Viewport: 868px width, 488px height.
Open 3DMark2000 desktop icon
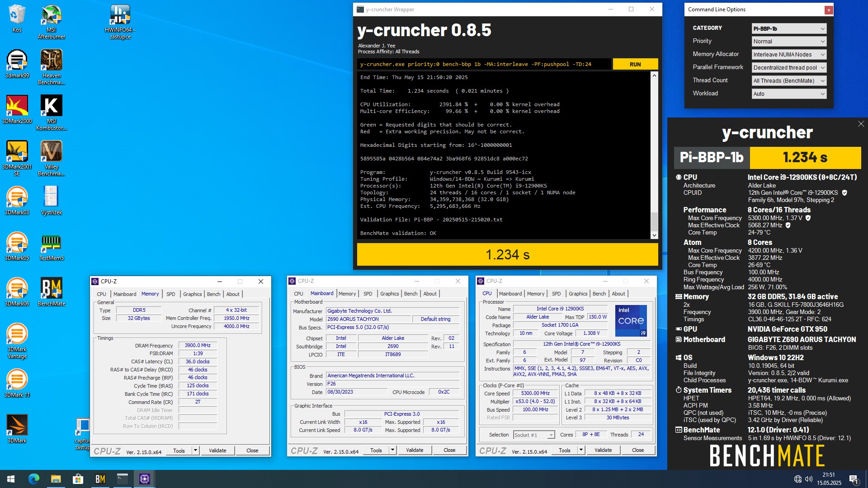(x=17, y=109)
